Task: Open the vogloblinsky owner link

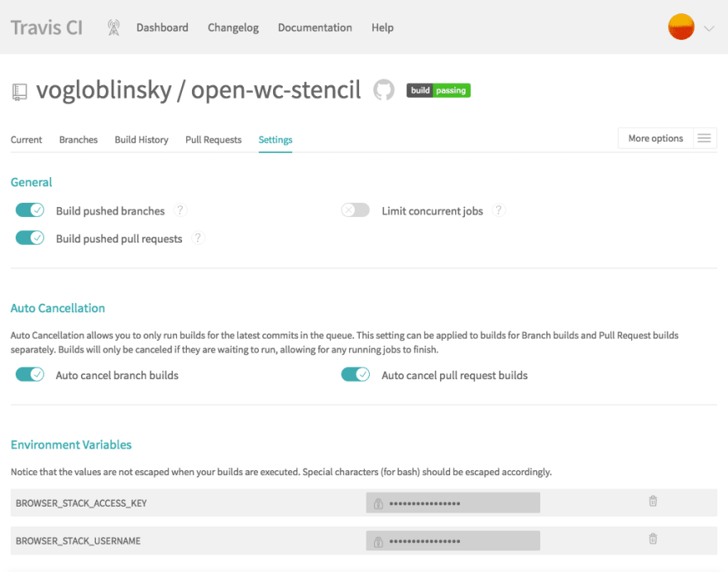Action: (x=104, y=89)
